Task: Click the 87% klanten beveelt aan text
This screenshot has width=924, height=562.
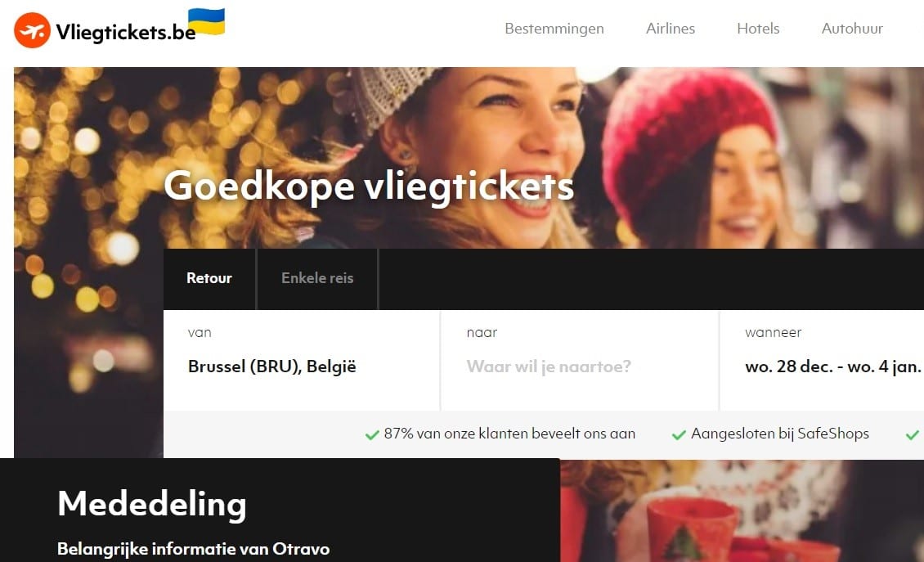Action: [x=509, y=434]
